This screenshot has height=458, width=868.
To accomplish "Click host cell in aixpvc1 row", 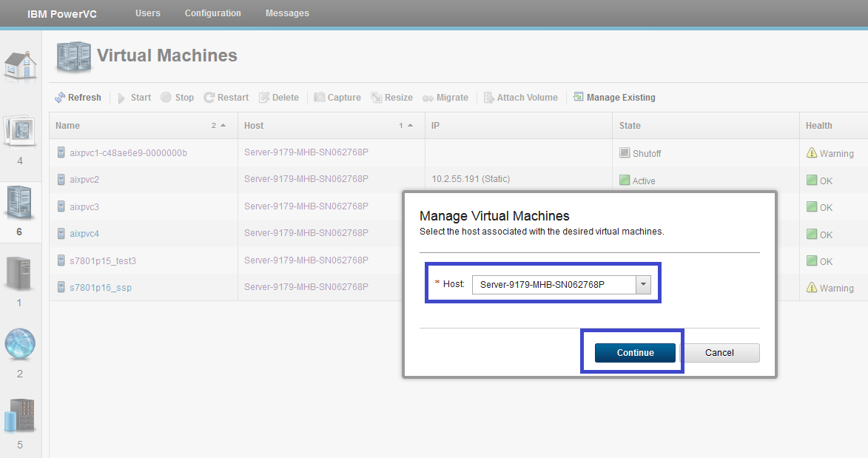I will [306, 152].
